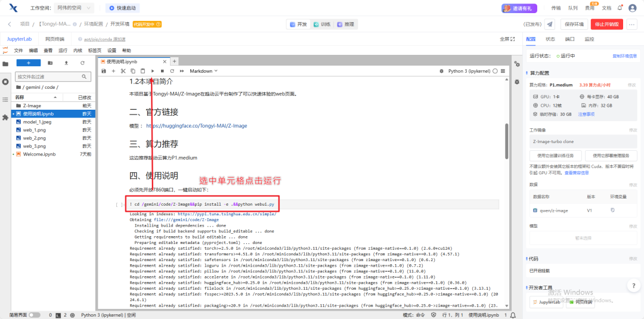Enter fullscreen with the 全屏 button
This screenshot has width=644, height=319.
click(507, 39)
